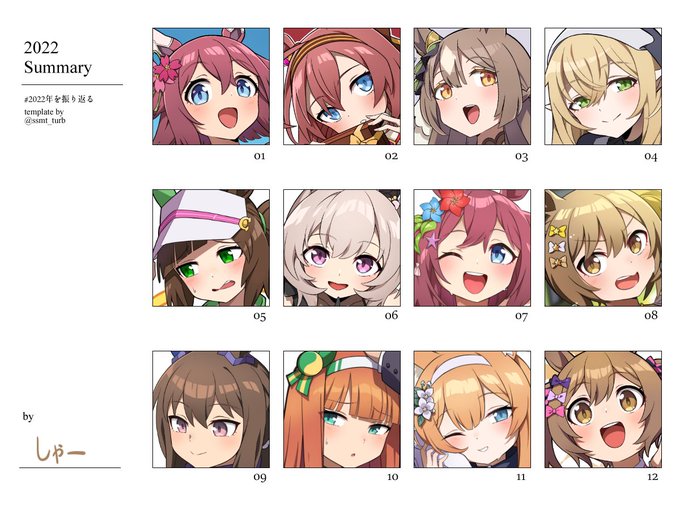680x510 pixels.
Task: Click portrait 07 winking with red hibiscus
Action: (x=472, y=248)
